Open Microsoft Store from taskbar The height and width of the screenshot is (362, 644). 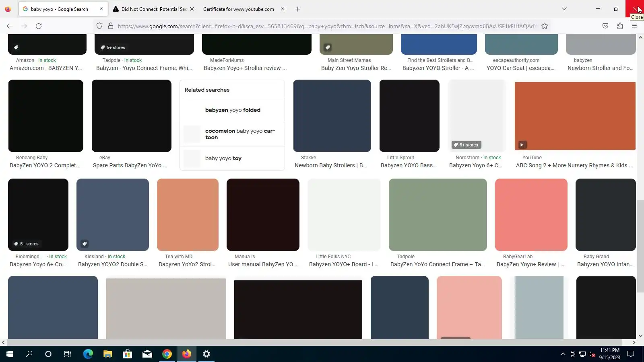pos(127,354)
